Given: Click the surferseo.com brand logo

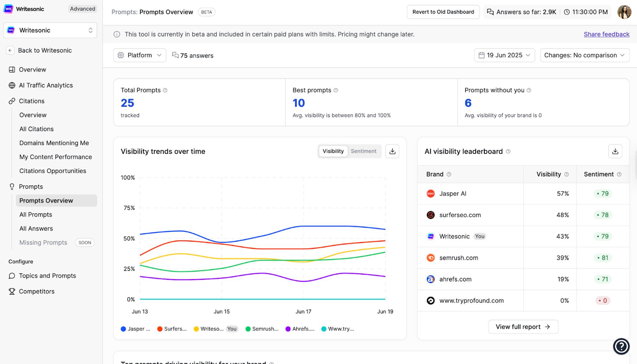Looking at the screenshot, I should 431,215.
